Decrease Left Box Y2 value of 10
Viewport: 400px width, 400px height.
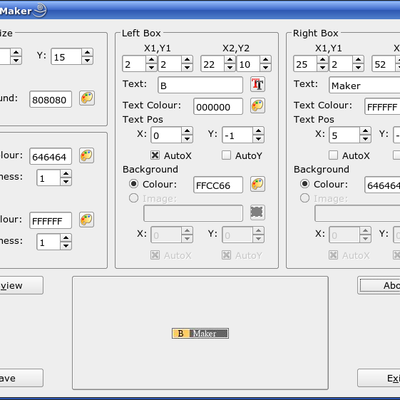[x=266, y=67]
